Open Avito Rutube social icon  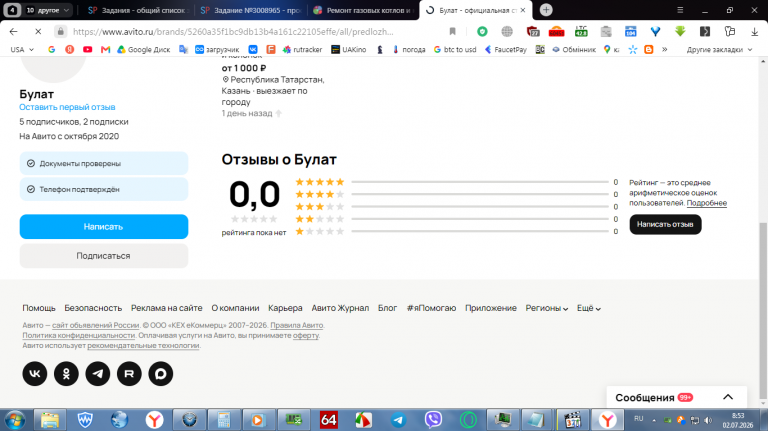pyautogui.click(x=129, y=374)
